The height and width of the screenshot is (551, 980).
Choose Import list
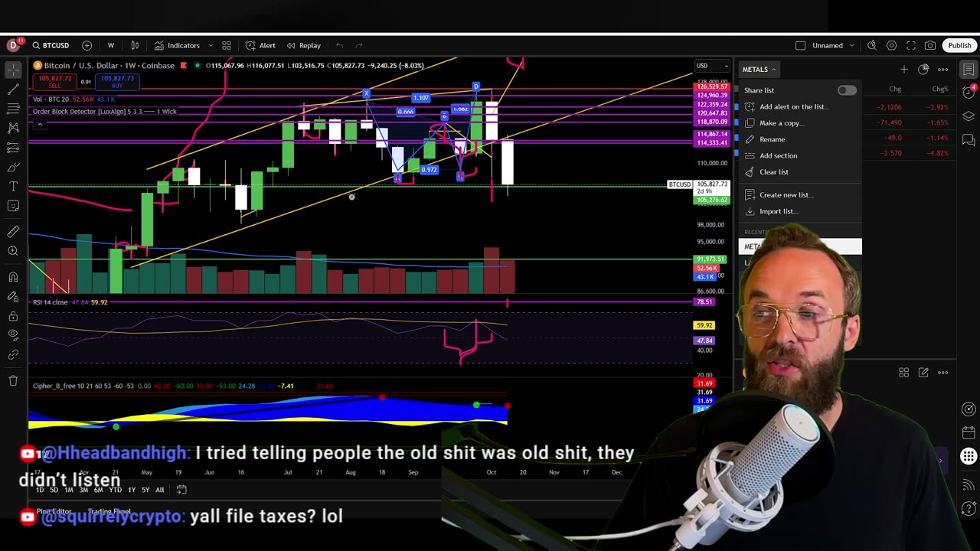click(x=799, y=211)
